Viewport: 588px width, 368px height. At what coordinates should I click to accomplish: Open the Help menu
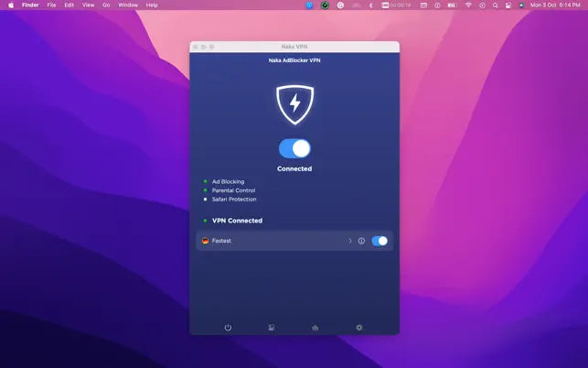click(152, 5)
